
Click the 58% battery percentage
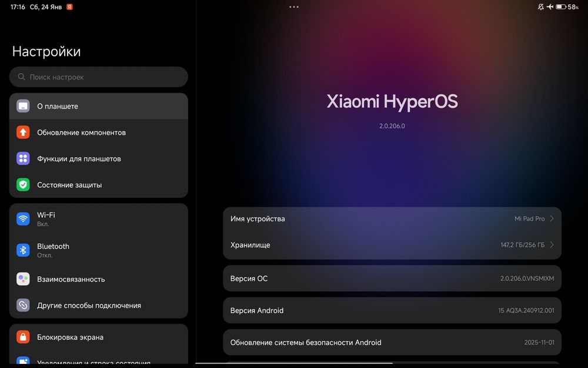coord(573,6)
